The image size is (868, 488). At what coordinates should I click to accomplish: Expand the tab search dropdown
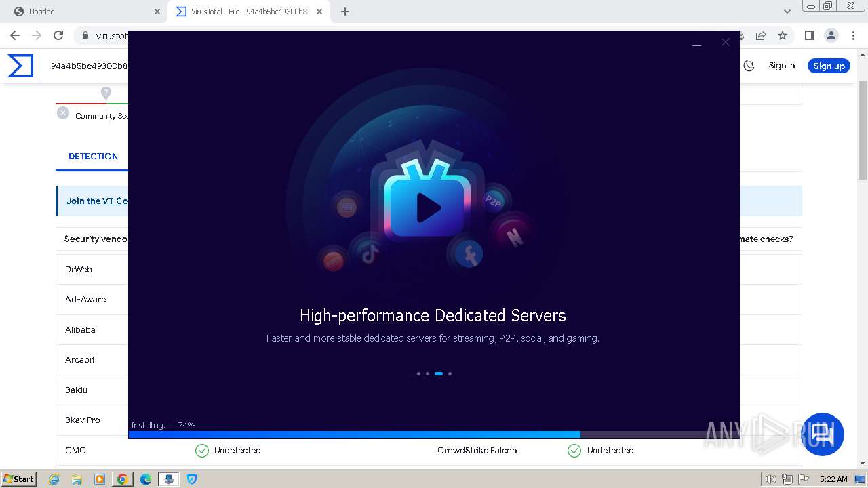coord(787,12)
